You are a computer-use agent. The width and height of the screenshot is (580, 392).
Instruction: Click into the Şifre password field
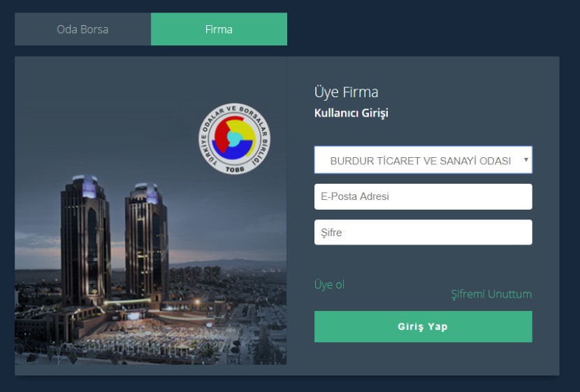tap(423, 232)
